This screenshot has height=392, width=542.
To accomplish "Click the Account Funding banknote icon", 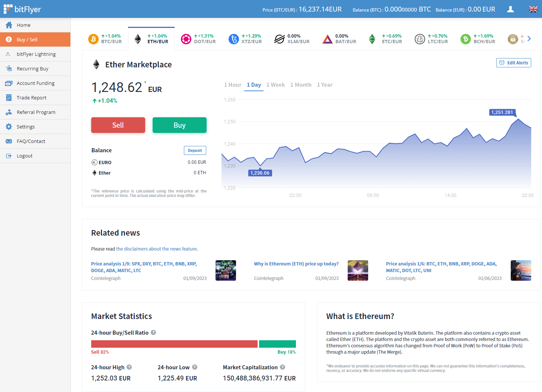I will tap(9, 83).
